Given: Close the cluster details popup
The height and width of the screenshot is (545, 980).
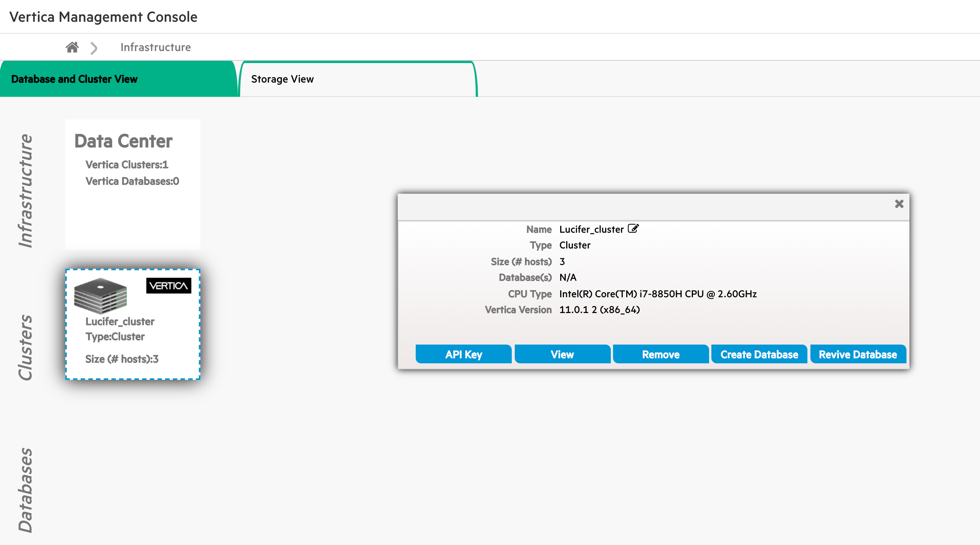Looking at the screenshot, I should tap(899, 204).
